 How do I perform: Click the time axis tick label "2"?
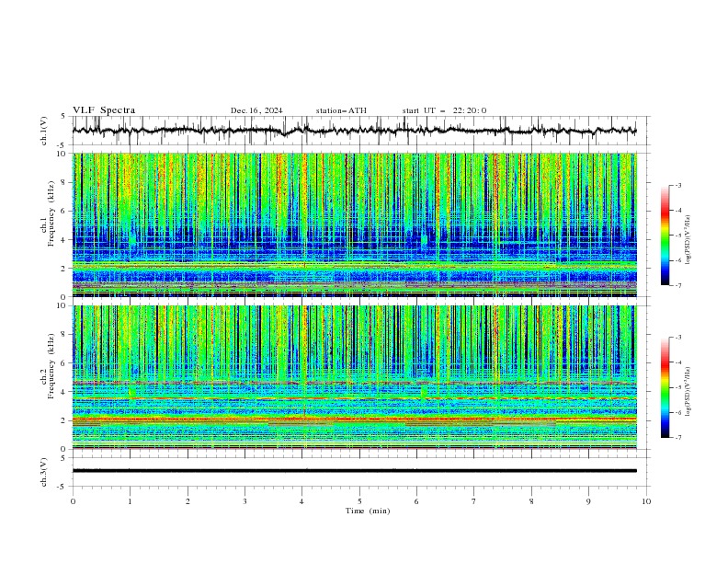[x=188, y=501]
